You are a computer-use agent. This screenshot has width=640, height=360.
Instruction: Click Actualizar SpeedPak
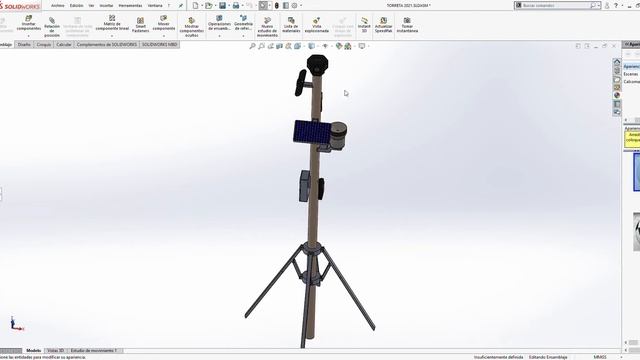pos(383,25)
